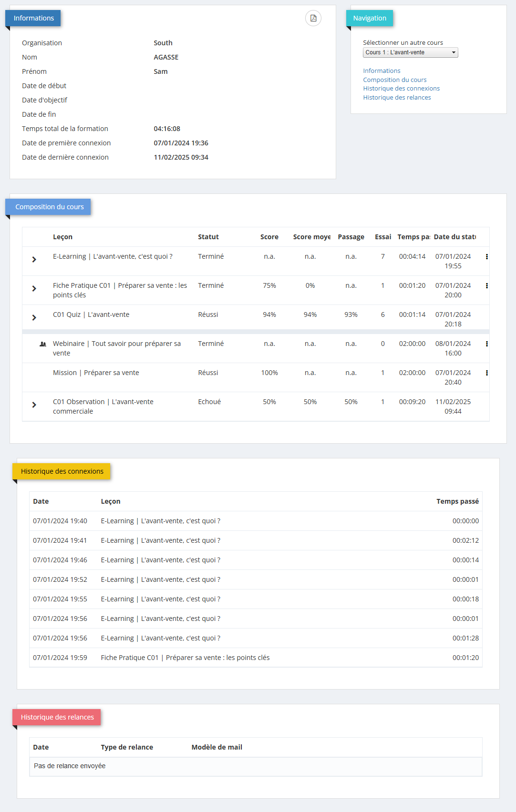Go to Informations navigation link
Screen dimensions: 516x812
382,71
